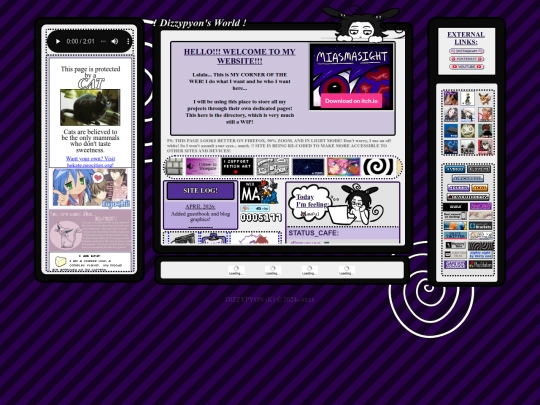Open the black cat photo in the widget
Screen dimensions: 540x405
(x=90, y=107)
